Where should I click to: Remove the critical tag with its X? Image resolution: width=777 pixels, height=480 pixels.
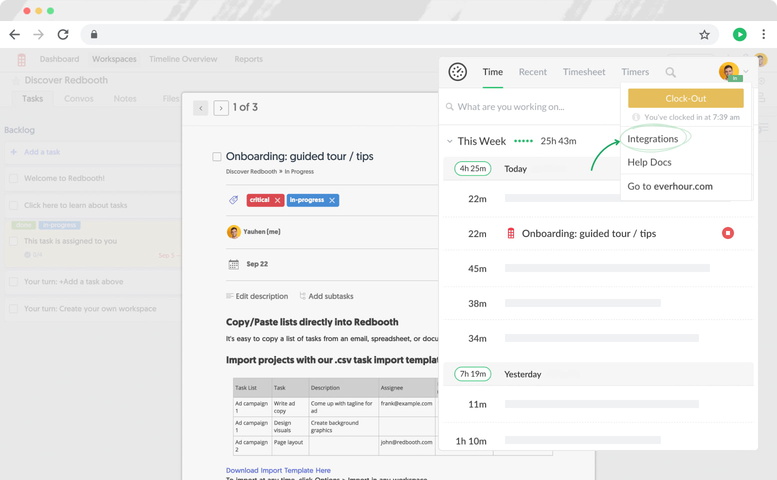[278, 200]
